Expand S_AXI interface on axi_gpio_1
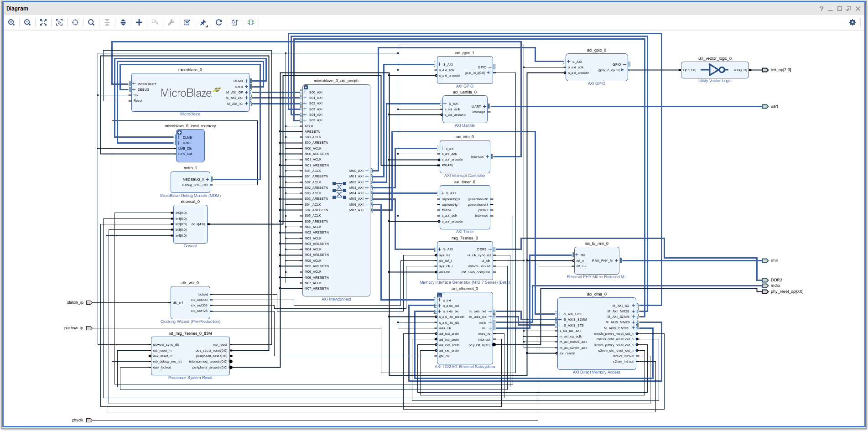Image resolution: width=868 pixels, height=431 pixels. click(x=440, y=64)
